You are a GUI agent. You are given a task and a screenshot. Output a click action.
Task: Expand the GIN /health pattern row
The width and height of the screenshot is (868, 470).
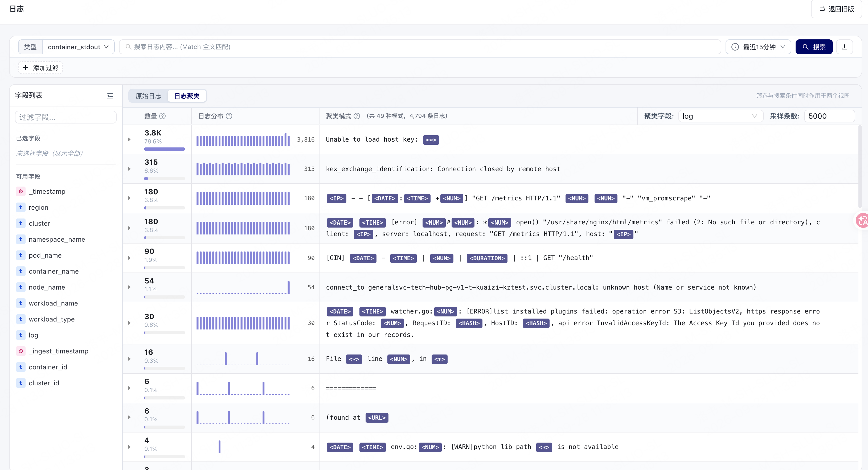click(129, 258)
